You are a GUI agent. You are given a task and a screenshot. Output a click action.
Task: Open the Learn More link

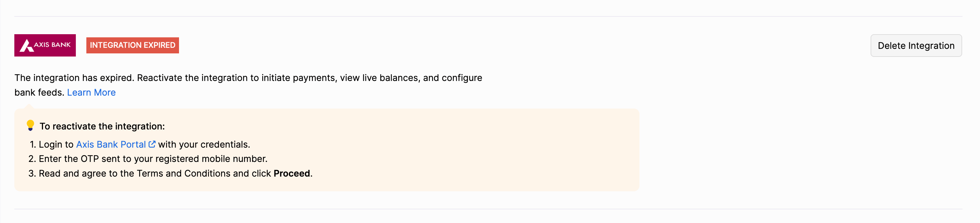[x=91, y=92]
